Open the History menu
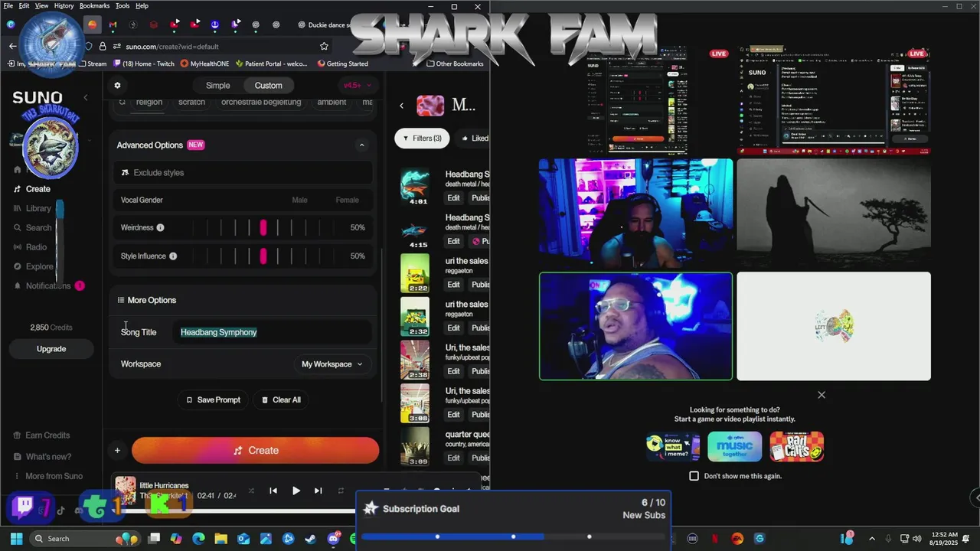 click(64, 5)
